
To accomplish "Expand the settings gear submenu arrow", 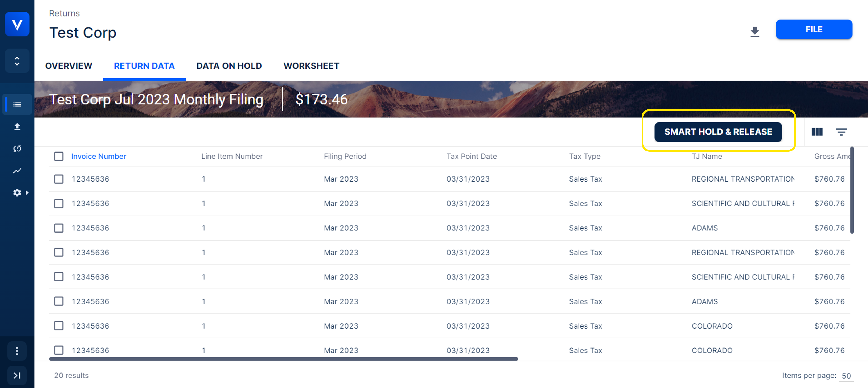I will [27, 193].
